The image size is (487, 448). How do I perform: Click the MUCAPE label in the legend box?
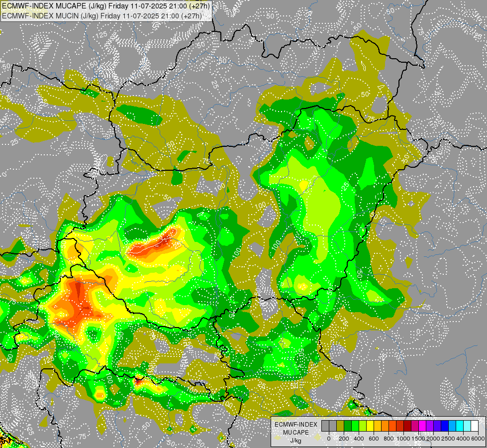(296, 433)
